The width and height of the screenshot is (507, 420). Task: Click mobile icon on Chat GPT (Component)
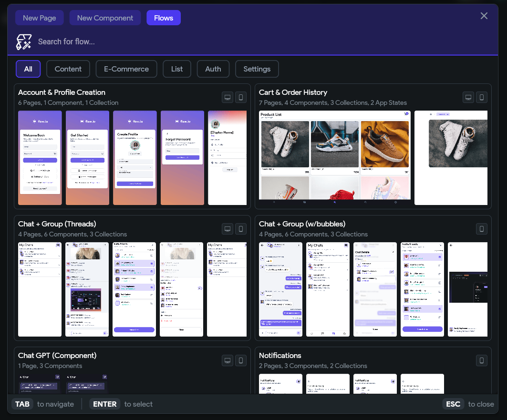coord(241,360)
